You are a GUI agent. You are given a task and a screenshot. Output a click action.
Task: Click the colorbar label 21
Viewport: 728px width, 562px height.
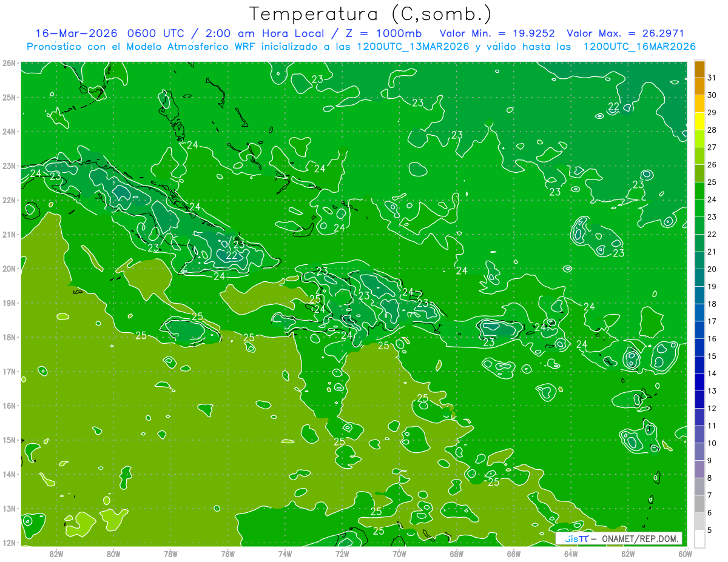point(712,252)
